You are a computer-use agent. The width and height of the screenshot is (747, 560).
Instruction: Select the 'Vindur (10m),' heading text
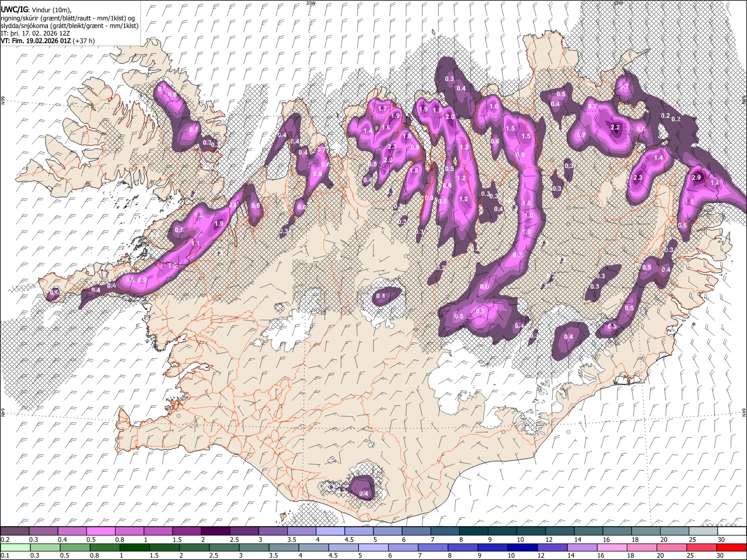click(51, 10)
